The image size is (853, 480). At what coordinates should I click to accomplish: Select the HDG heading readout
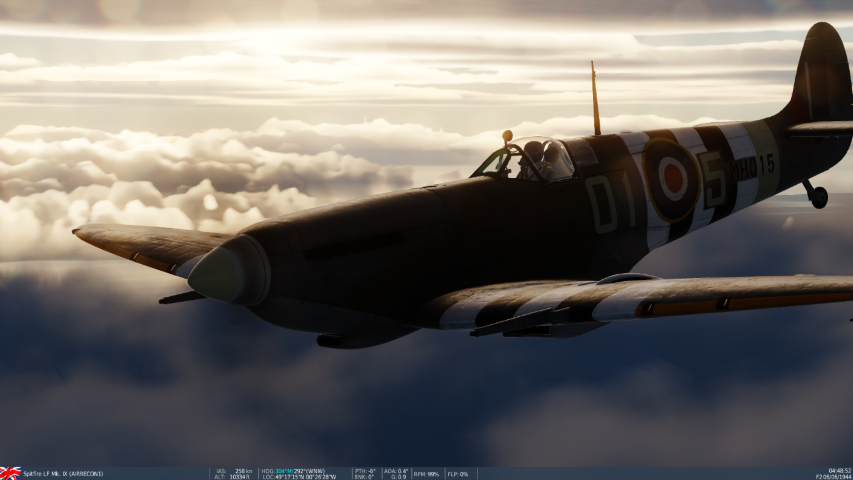click(x=292, y=470)
